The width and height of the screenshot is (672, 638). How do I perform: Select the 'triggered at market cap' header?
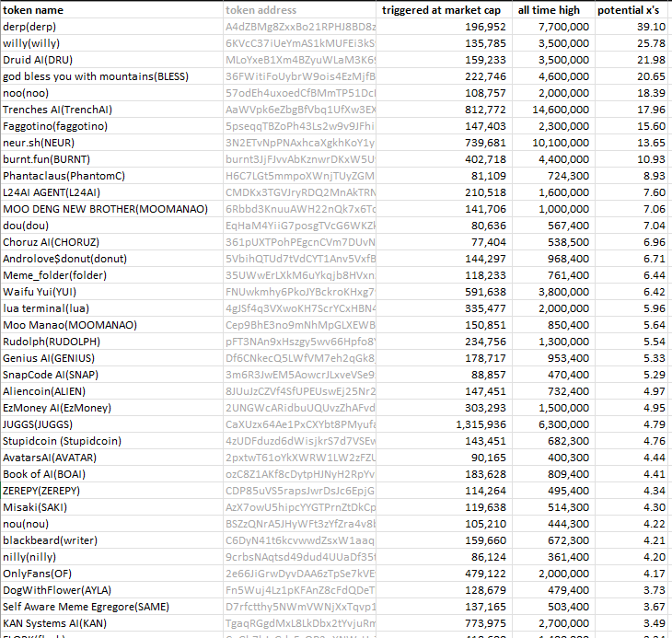(x=444, y=10)
